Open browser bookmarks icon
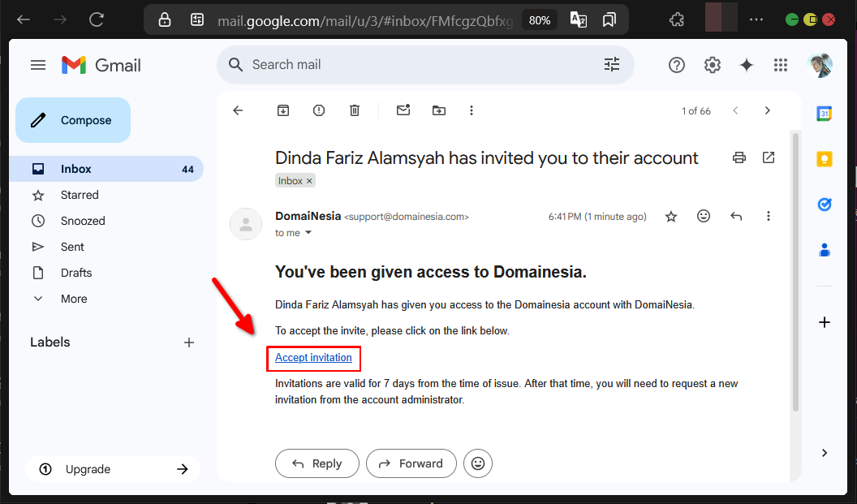The width and height of the screenshot is (857, 504). (609, 20)
